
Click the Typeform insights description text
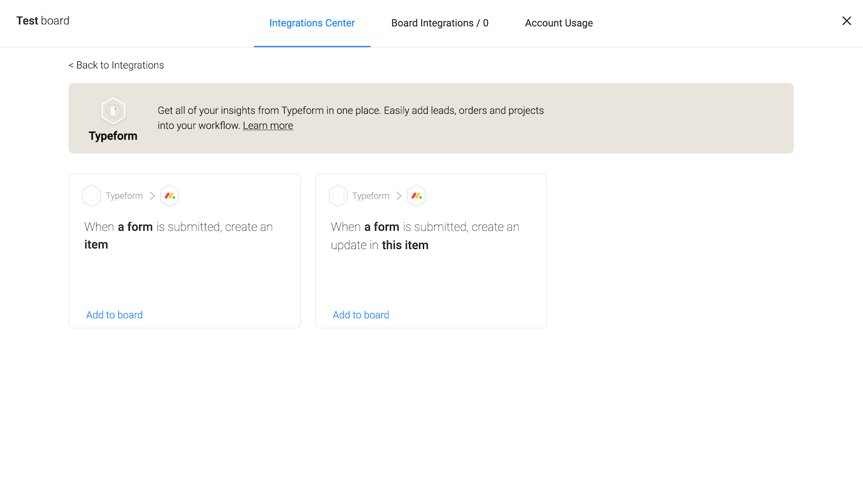click(351, 118)
